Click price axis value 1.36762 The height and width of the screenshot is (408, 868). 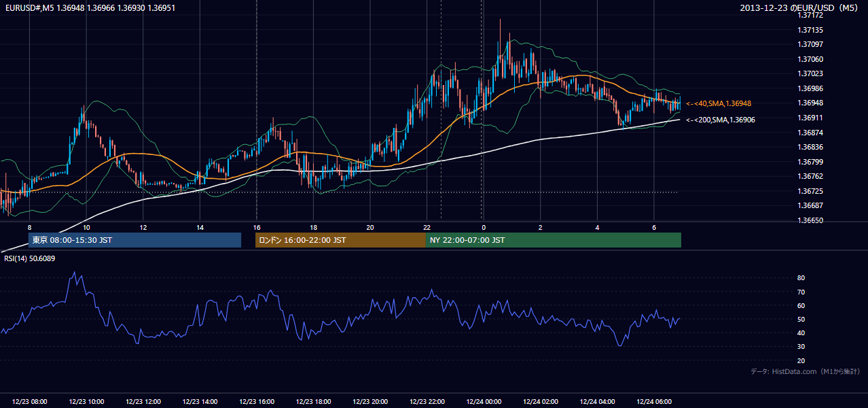tap(810, 176)
